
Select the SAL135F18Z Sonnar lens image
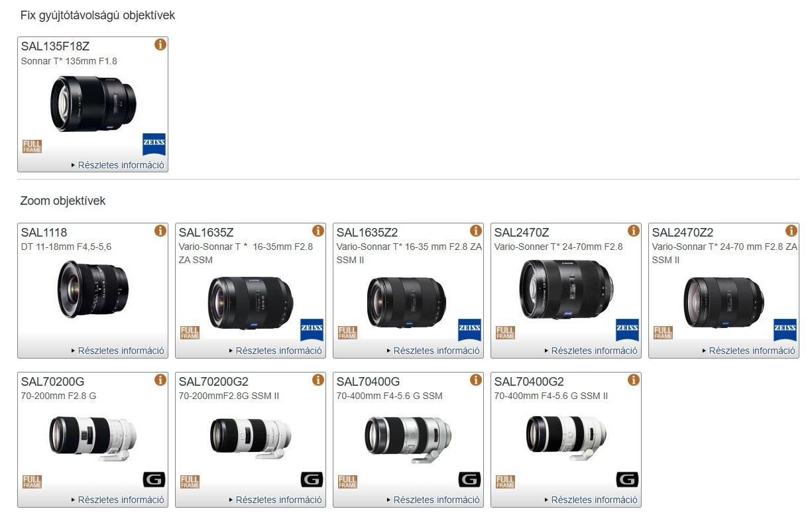coord(93,103)
